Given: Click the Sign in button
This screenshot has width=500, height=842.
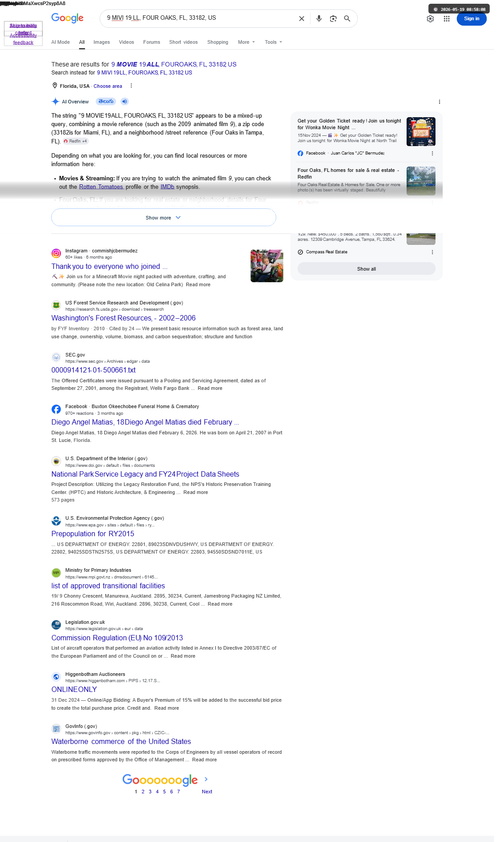Looking at the screenshot, I should point(472,18).
